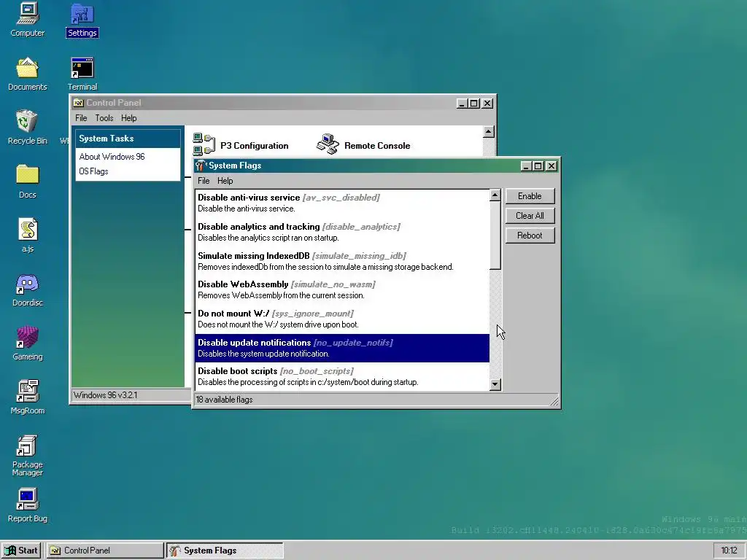The width and height of the screenshot is (747, 560).
Task: Click the System Flags resize grip
Action: pos(554,402)
